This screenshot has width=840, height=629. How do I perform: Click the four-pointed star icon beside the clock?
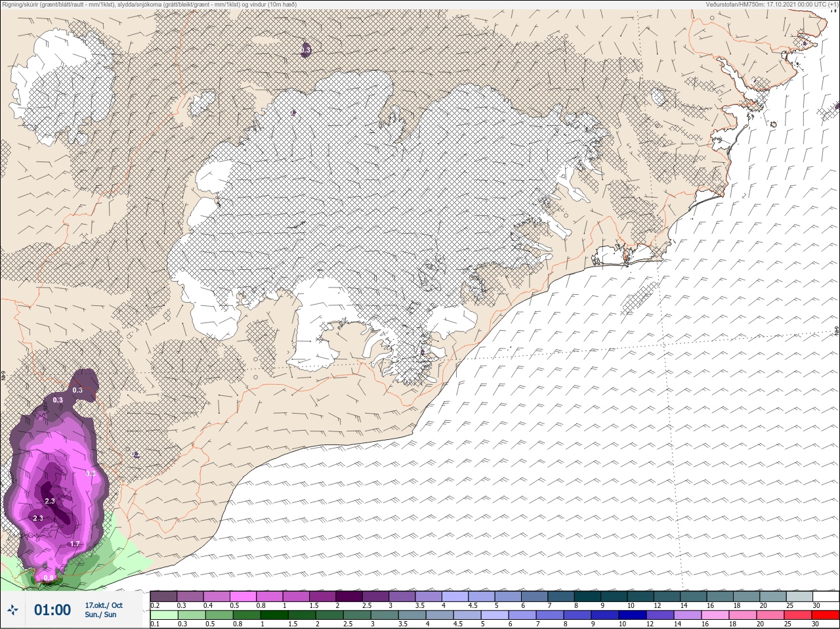[12, 609]
